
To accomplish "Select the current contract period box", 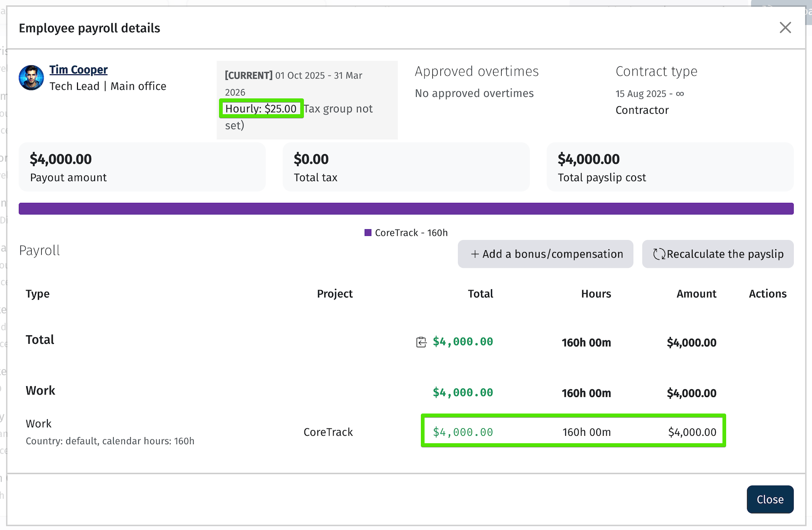I will point(307,100).
